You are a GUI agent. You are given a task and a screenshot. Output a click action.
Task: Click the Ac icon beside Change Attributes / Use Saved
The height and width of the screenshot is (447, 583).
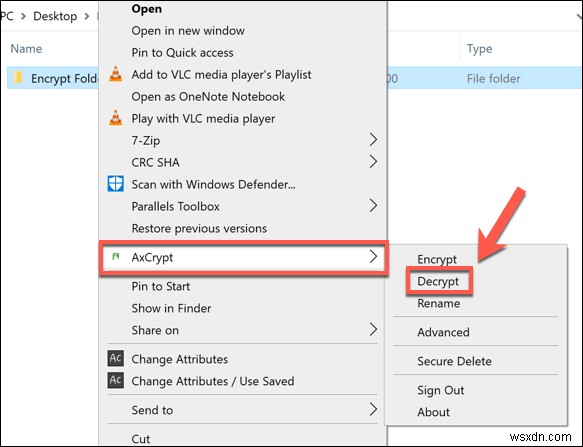click(116, 380)
